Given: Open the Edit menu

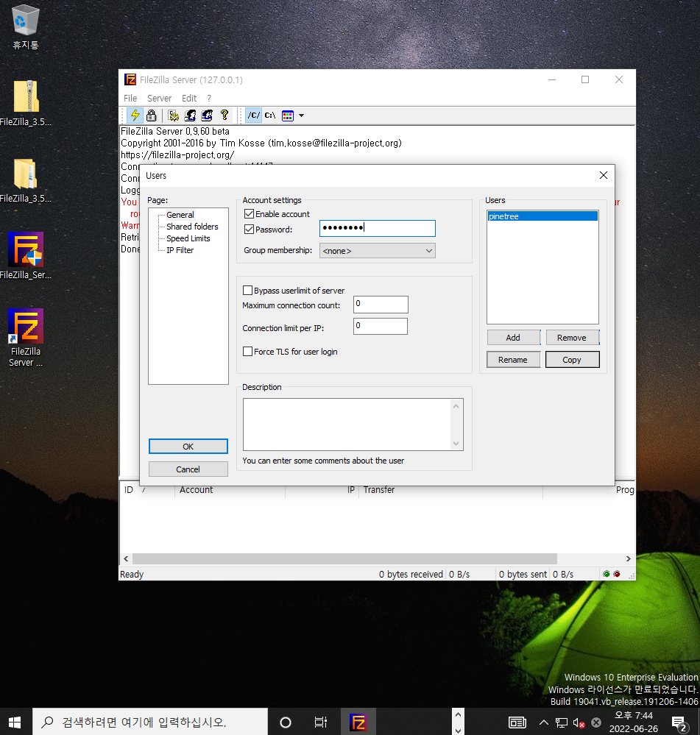Looking at the screenshot, I should pyautogui.click(x=188, y=98).
